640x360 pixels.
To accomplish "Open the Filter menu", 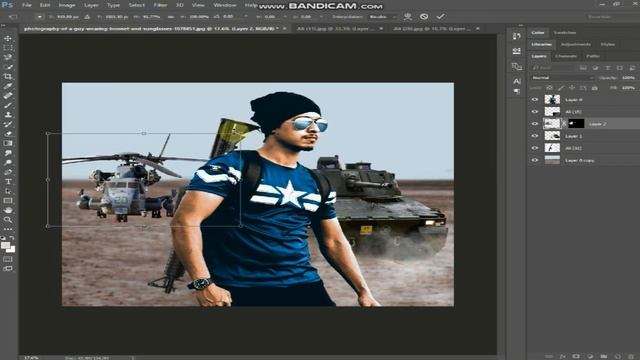I will coord(160,5).
